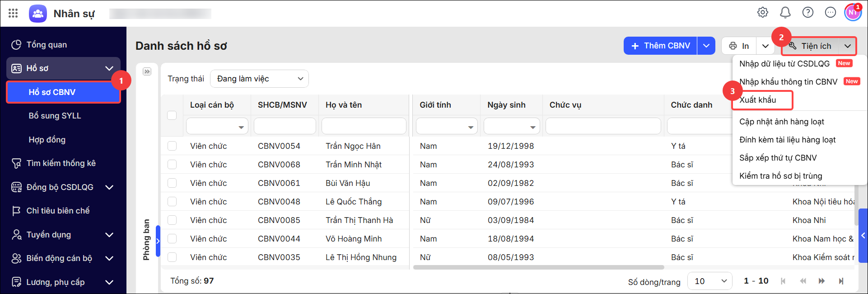The width and height of the screenshot is (868, 294).
Task: Go to next page of list
Action: tap(821, 281)
